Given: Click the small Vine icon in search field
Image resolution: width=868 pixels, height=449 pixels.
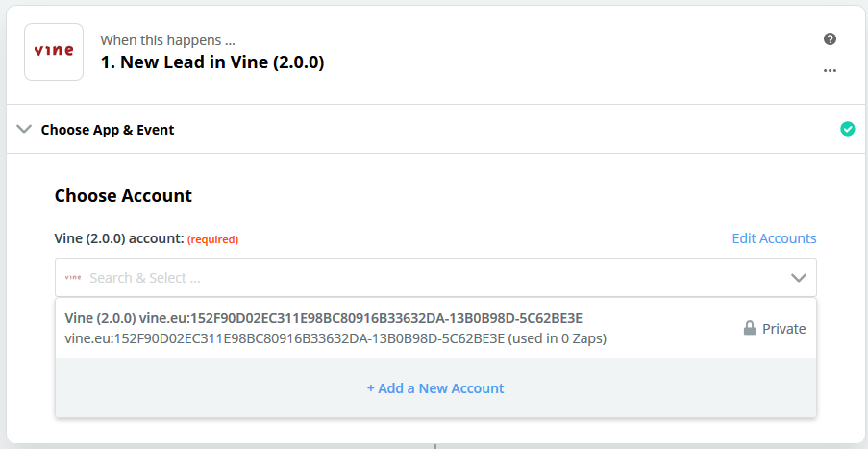Looking at the screenshot, I should pyautogui.click(x=73, y=277).
